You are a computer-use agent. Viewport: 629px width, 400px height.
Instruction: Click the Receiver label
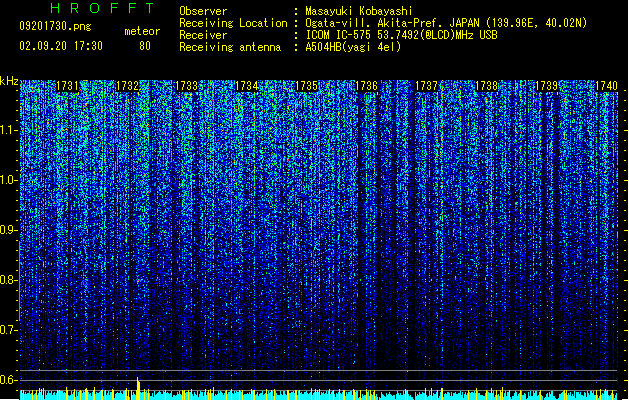coord(203,35)
